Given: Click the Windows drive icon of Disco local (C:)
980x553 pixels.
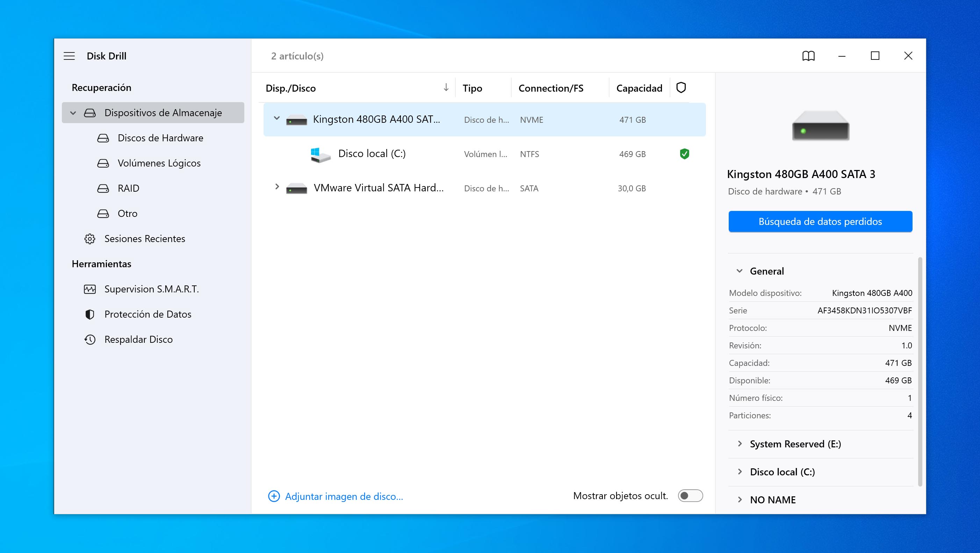Looking at the screenshot, I should [x=320, y=155].
